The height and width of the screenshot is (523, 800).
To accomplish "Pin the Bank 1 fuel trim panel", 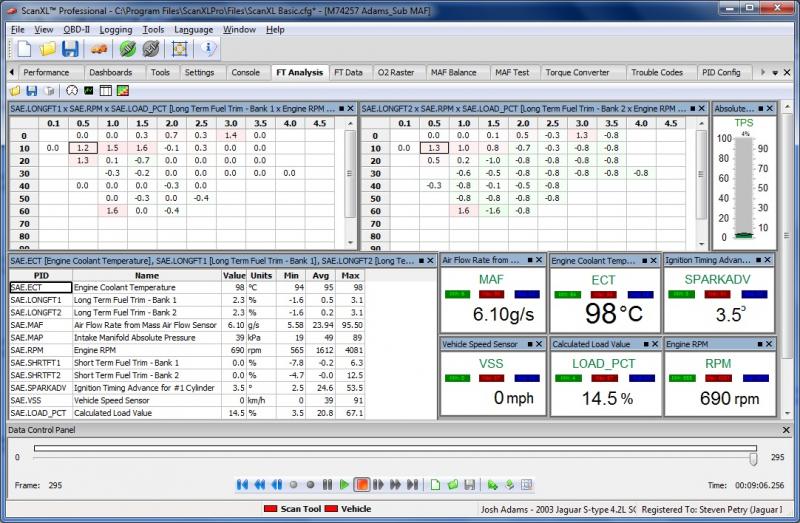I will point(341,109).
